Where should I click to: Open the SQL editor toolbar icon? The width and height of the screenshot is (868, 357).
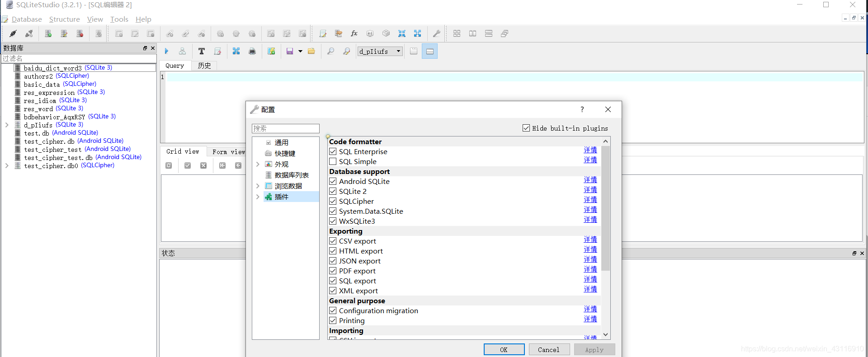pyautogui.click(x=323, y=33)
